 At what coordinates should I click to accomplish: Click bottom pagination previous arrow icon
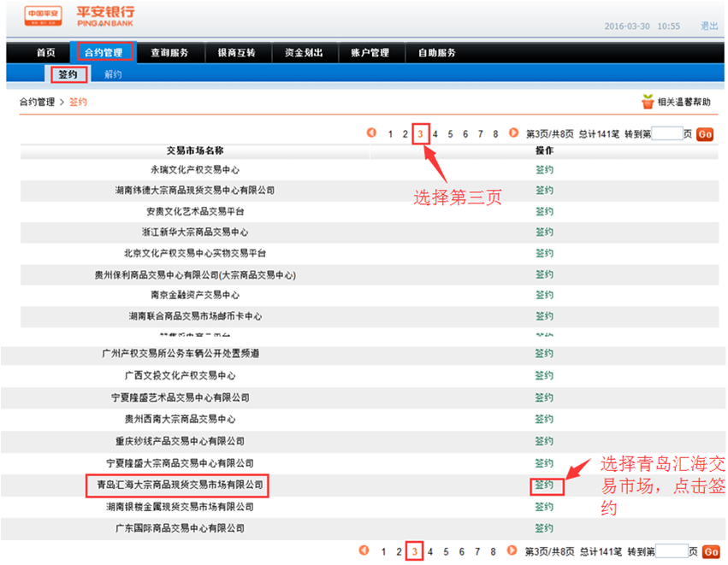[x=364, y=550]
